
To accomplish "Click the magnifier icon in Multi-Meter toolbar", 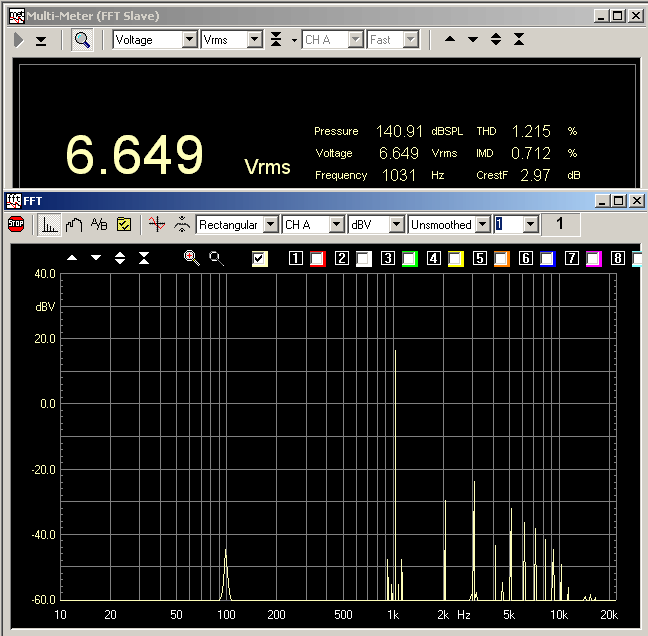I will point(82,40).
